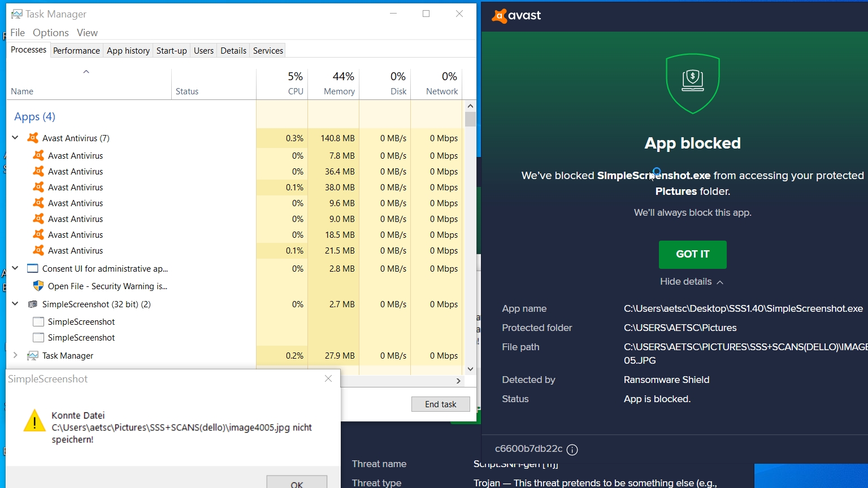
Task: Open the View menu in Task Manager
Action: pyautogui.click(x=87, y=33)
